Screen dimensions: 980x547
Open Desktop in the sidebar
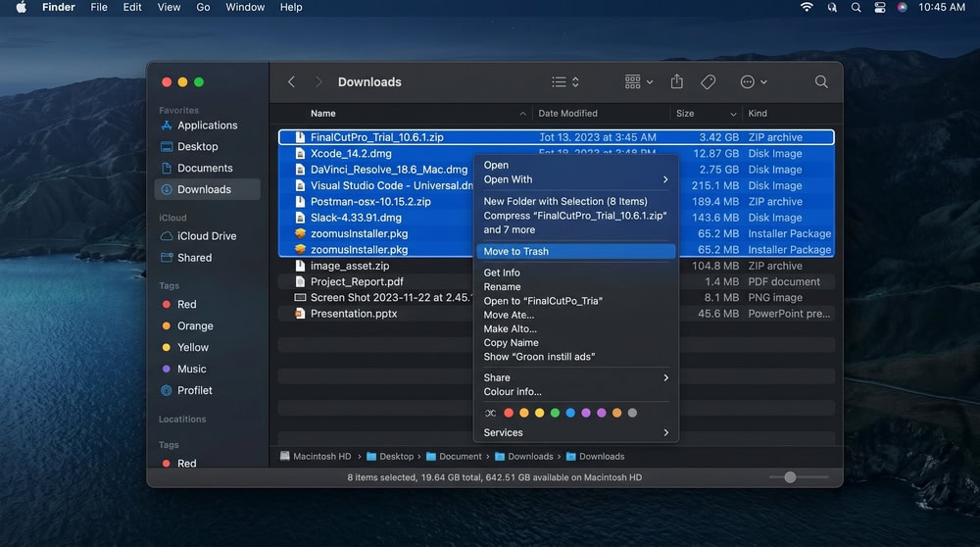coord(207,146)
